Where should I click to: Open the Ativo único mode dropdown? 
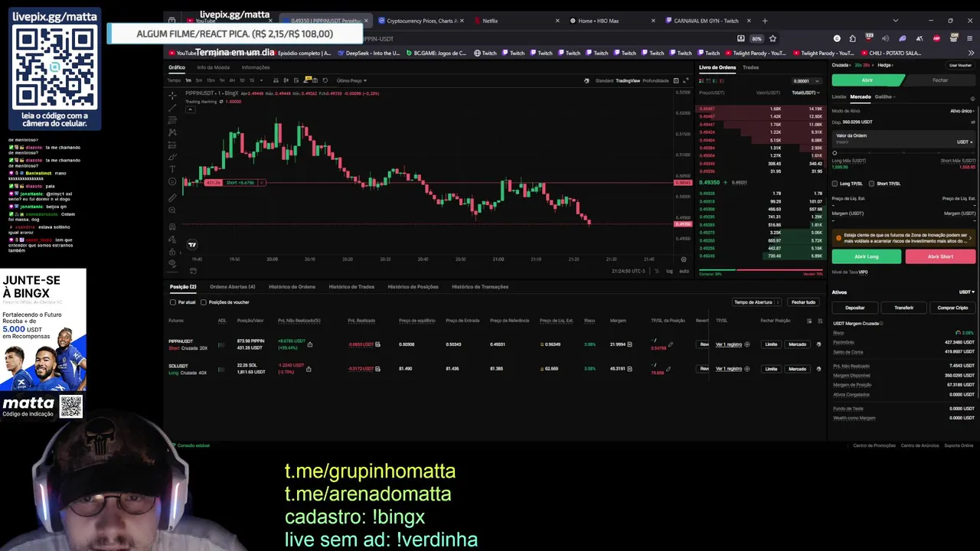pyautogui.click(x=962, y=111)
